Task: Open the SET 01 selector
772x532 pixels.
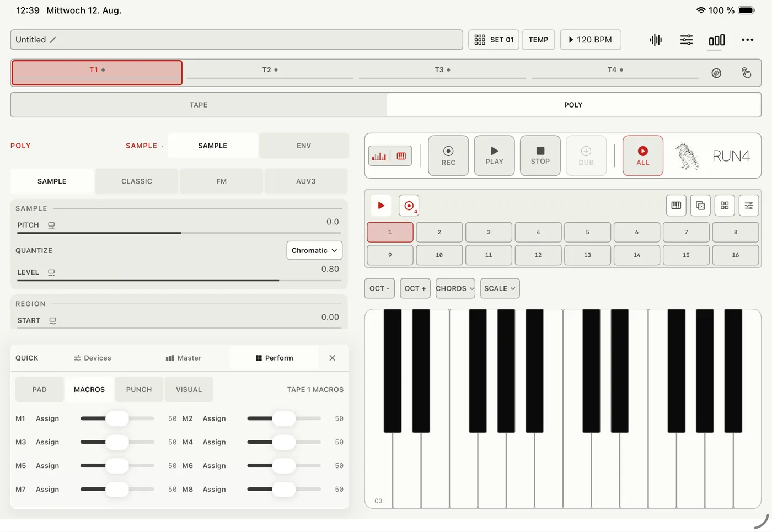Action: pos(494,40)
